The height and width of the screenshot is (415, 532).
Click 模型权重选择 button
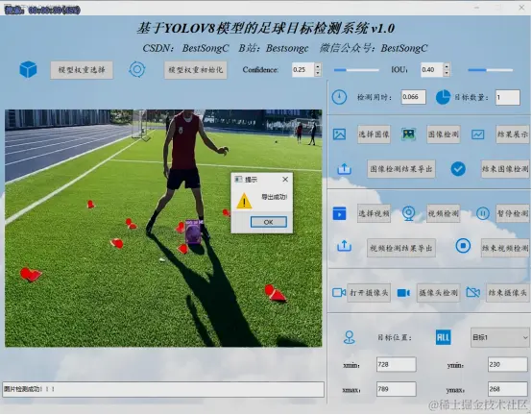(82, 70)
